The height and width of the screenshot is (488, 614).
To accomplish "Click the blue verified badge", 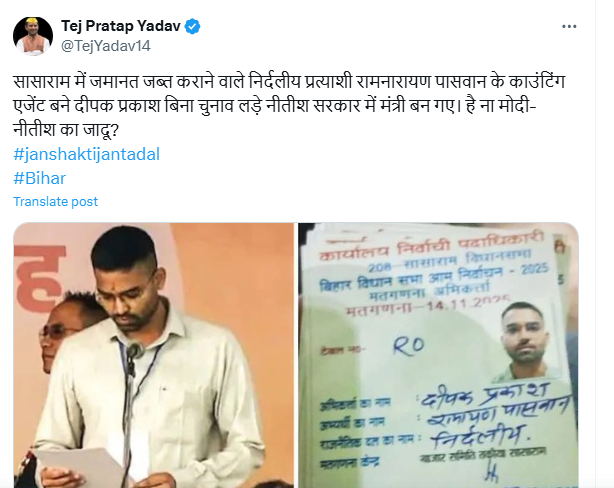I will coord(192,26).
